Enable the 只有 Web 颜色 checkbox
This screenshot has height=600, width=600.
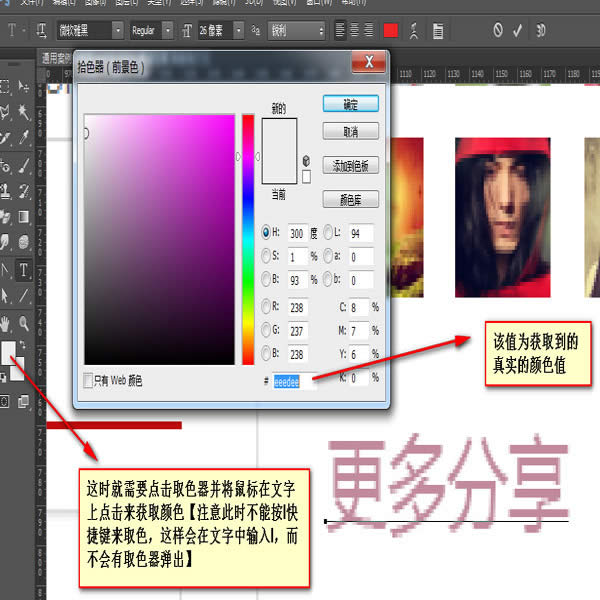coord(88,380)
